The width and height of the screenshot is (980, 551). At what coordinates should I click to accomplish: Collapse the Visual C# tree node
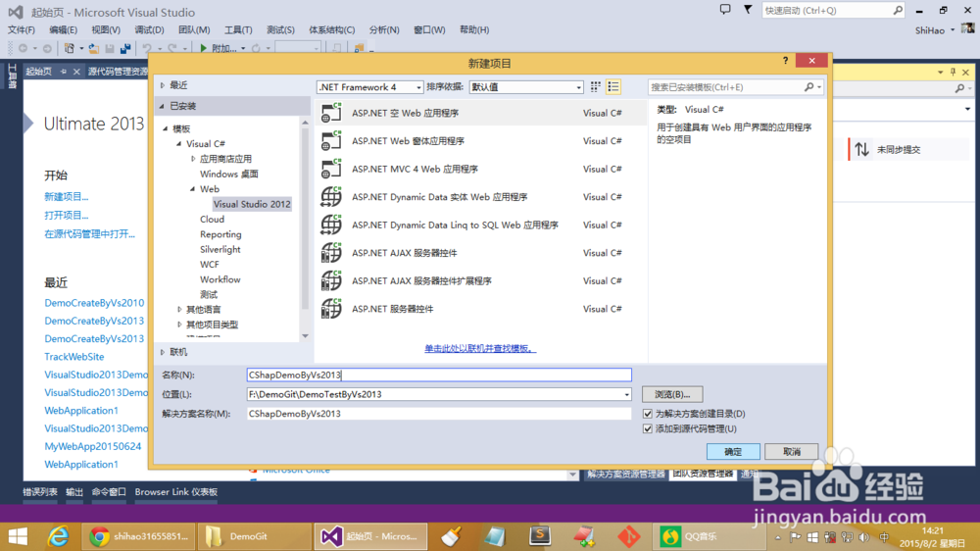[x=179, y=144]
